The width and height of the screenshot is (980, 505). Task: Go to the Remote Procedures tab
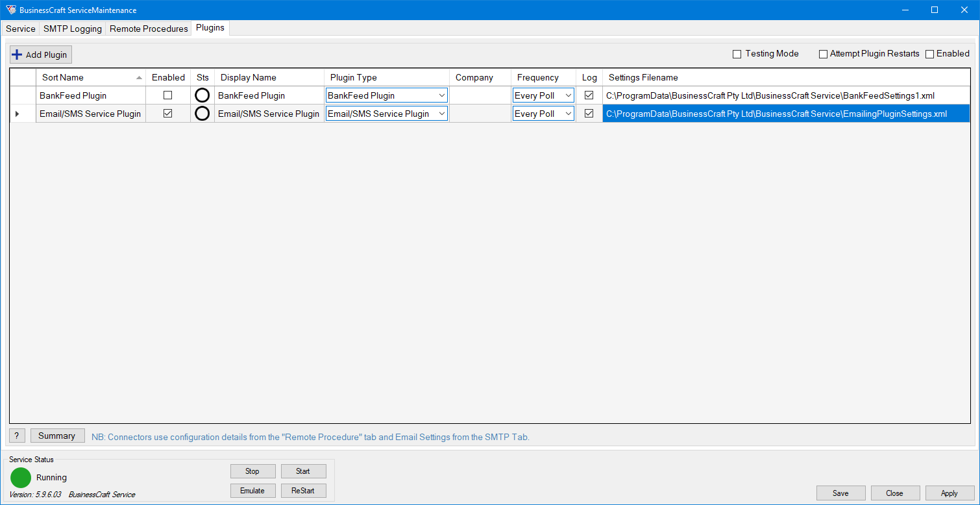tap(149, 29)
